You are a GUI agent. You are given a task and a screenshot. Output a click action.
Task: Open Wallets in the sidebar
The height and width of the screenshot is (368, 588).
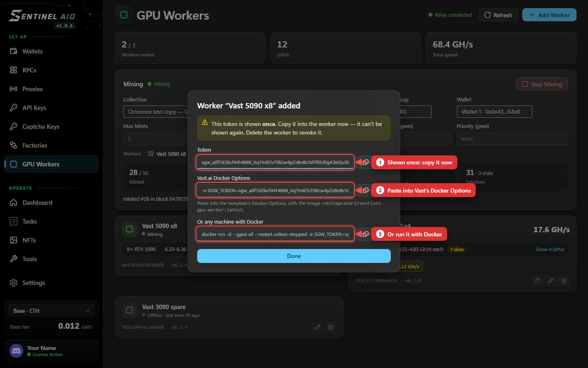51,51
